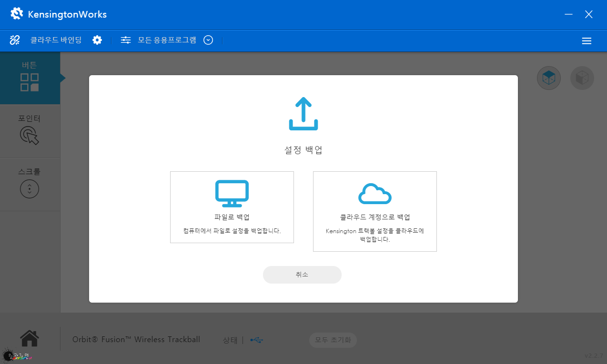607x364 pixels.
Task: Choose 파일로 백업 option
Action: [x=232, y=207]
